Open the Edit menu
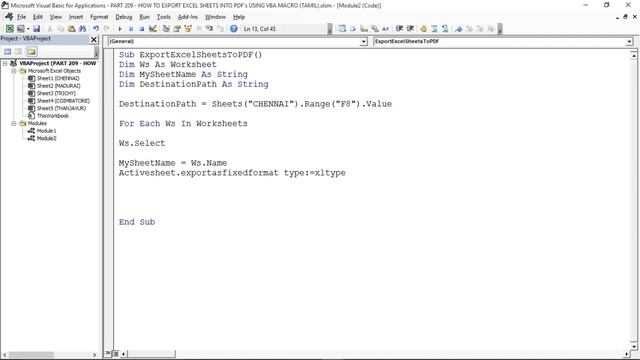Screen dimensions: 640x360 pyautogui.click(x=38, y=17)
